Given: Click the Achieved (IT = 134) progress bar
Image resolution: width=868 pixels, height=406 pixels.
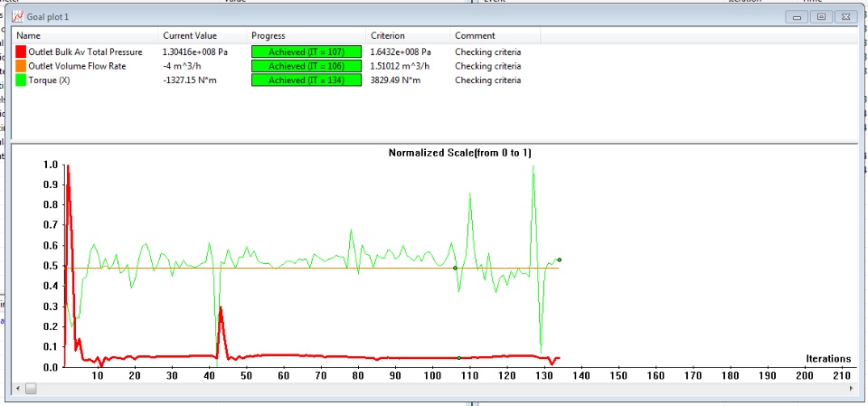Looking at the screenshot, I should click(307, 80).
